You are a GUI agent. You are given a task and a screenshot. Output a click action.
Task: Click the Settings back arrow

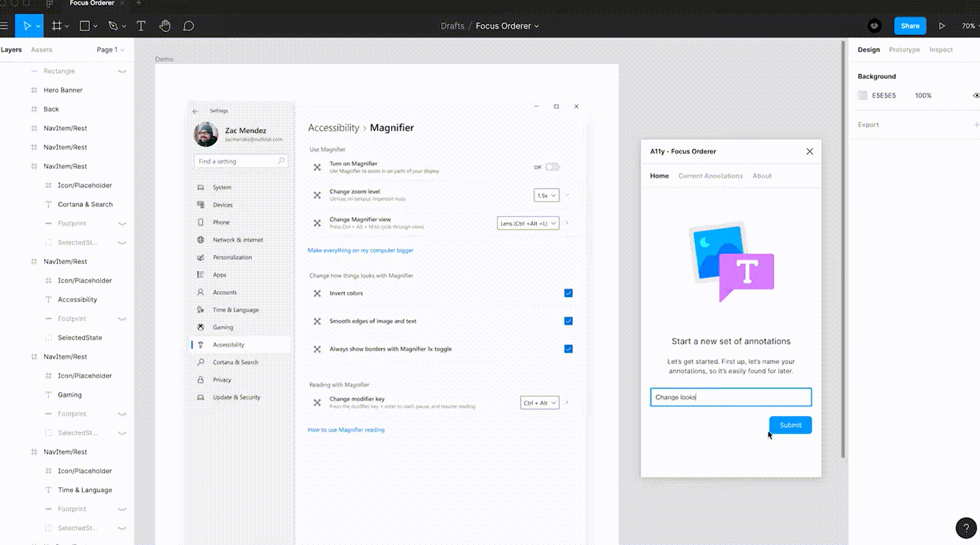(x=195, y=111)
